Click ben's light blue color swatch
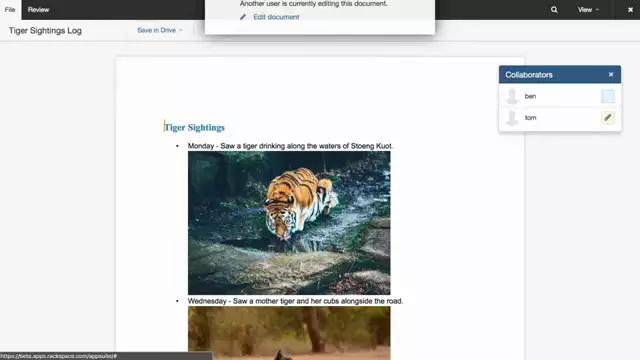 (608, 96)
